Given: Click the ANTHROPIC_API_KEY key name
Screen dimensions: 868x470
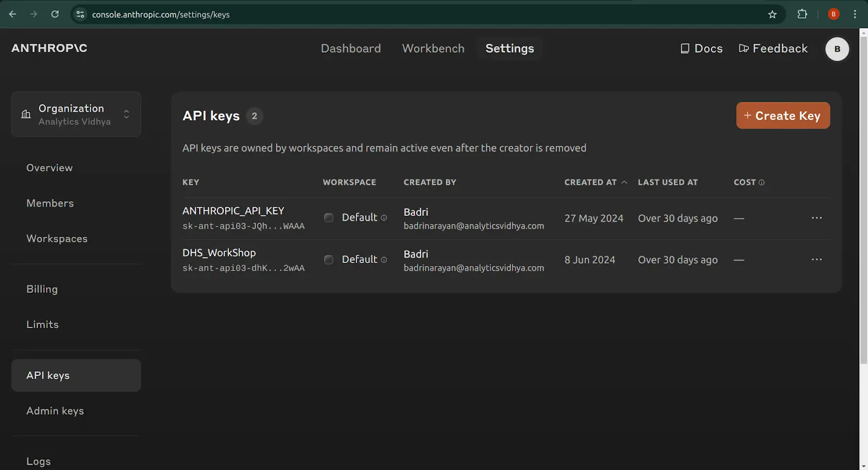Looking at the screenshot, I should pos(233,211).
